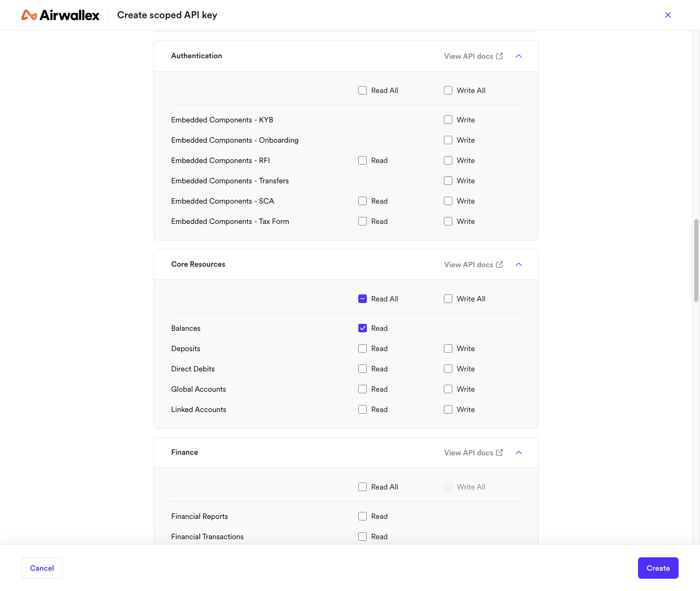Enable Read for Global Accounts
The width and height of the screenshot is (700, 591).
point(363,389)
